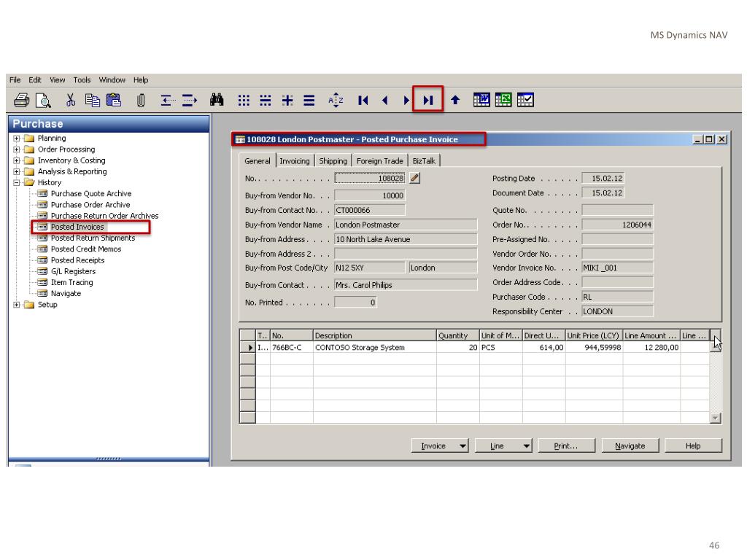Open G/L Registers
Viewport: 747px width, 560px height.
tap(74, 271)
